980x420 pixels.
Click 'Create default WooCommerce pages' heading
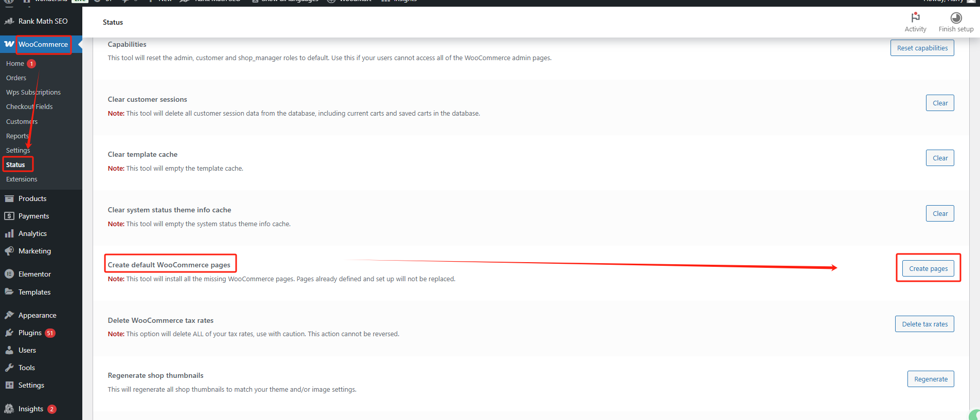tap(169, 265)
